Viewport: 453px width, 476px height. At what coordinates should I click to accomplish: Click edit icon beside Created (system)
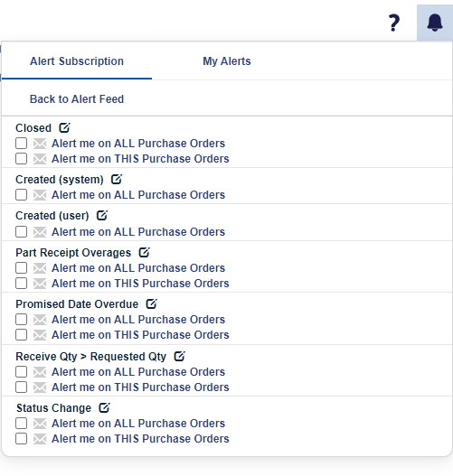pyautogui.click(x=117, y=179)
